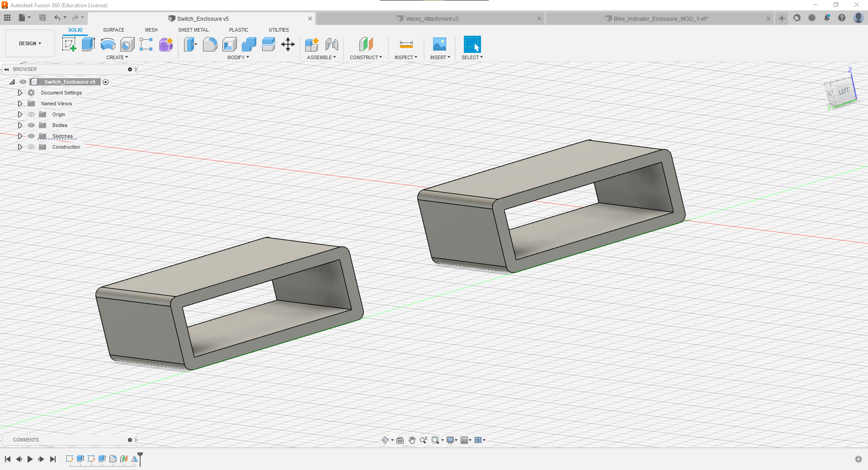Click the Fillet tool icon

coord(210,44)
